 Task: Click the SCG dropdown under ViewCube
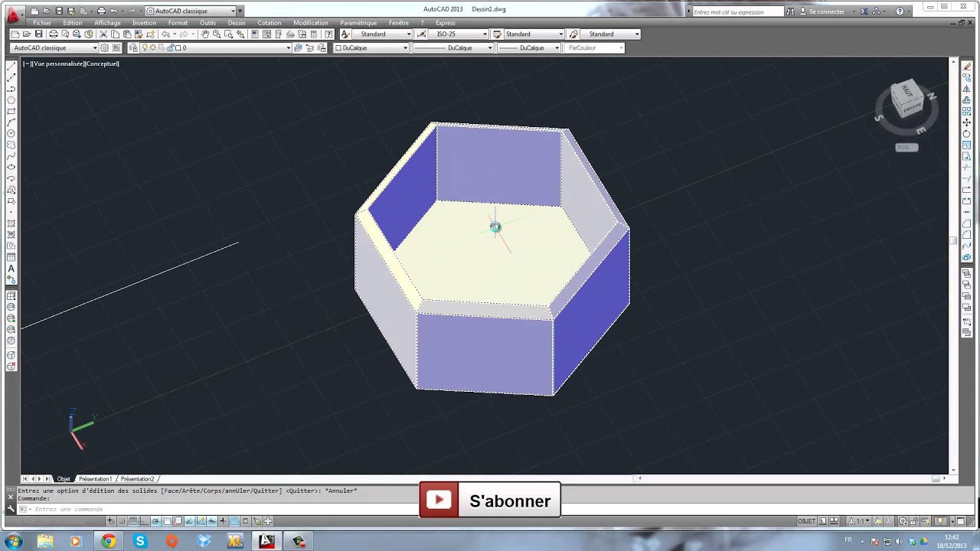pos(906,147)
